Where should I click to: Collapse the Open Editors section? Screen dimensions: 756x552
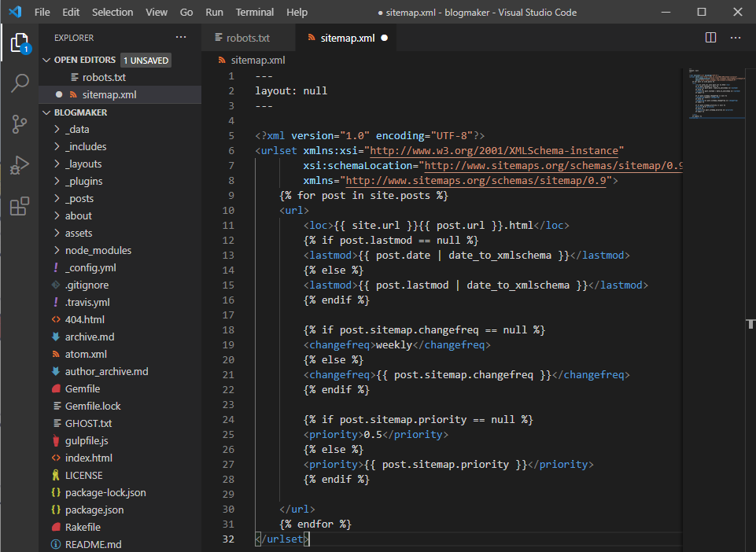click(x=46, y=60)
